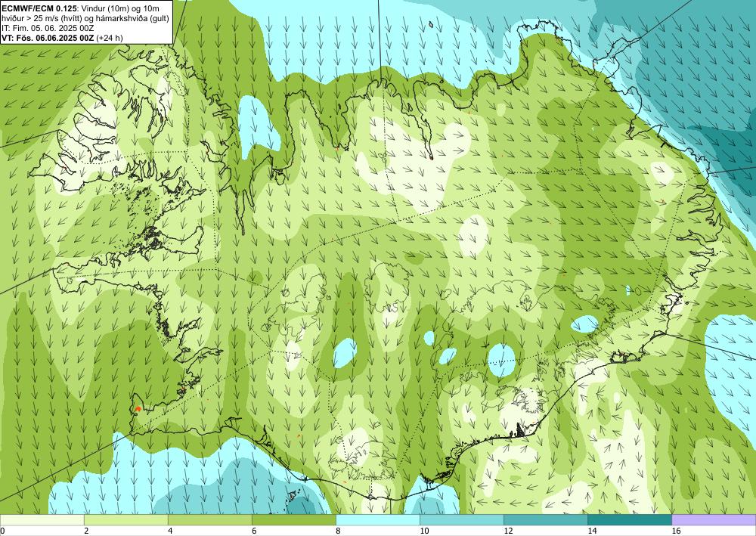Click the legend scale label '10'
The width and height of the screenshot is (756, 536).
pos(424,531)
